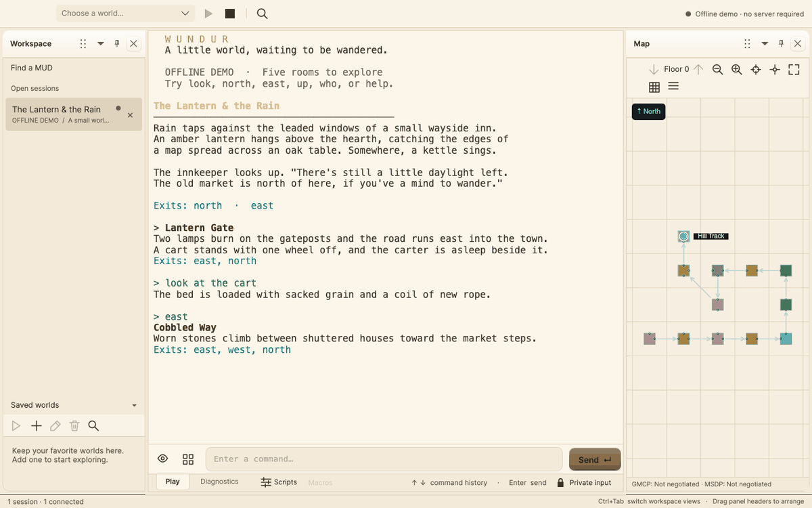Click '1 session · 1 connected' status
This screenshot has height=508, width=812.
(x=45, y=502)
